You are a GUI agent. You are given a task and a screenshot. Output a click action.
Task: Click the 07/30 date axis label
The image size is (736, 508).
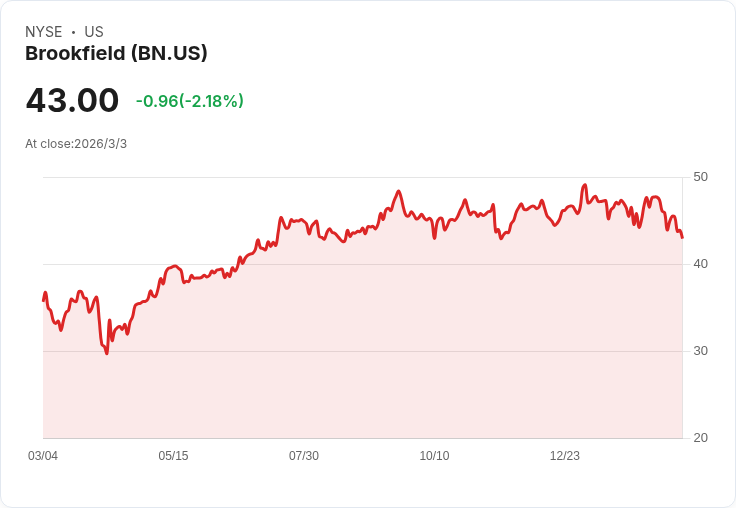304,456
